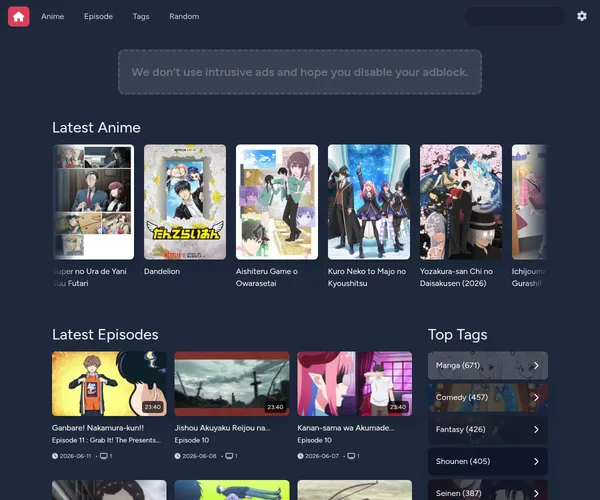This screenshot has height=500, width=600.
Task: Click Aishiteru Game o Owarasetai title
Action: pyautogui.click(x=267, y=277)
